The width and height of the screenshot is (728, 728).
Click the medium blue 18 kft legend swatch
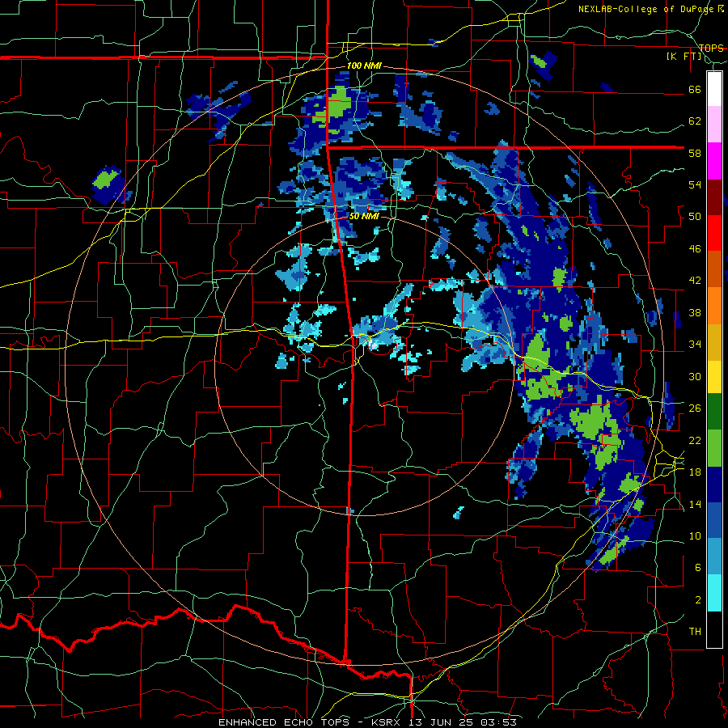[714, 520]
